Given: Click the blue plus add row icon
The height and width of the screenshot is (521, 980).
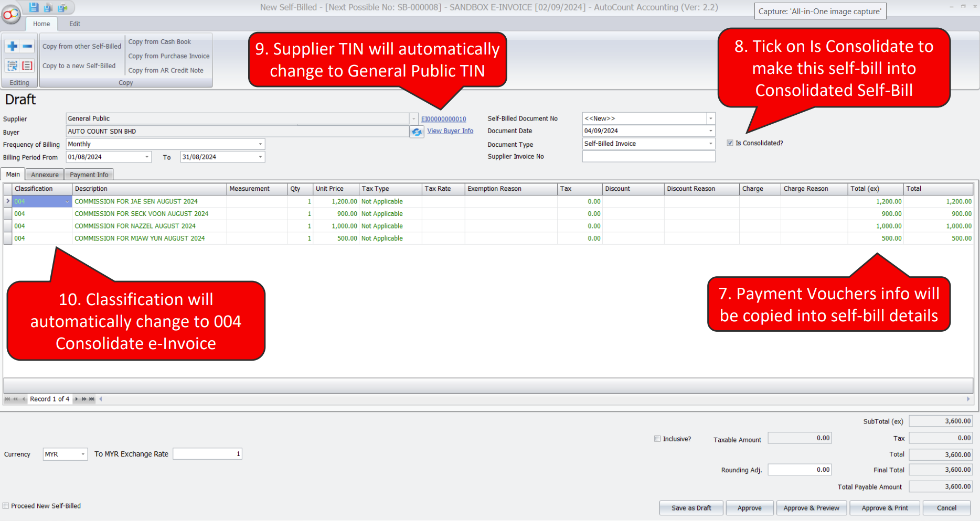Looking at the screenshot, I should coord(13,46).
